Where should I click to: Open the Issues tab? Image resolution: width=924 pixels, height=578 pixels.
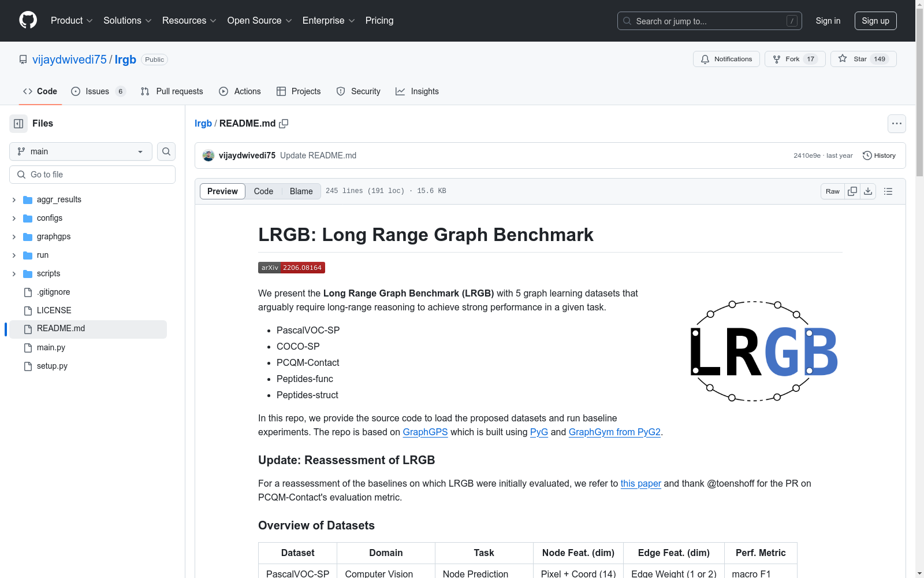pyautogui.click(x=96, y=91)
